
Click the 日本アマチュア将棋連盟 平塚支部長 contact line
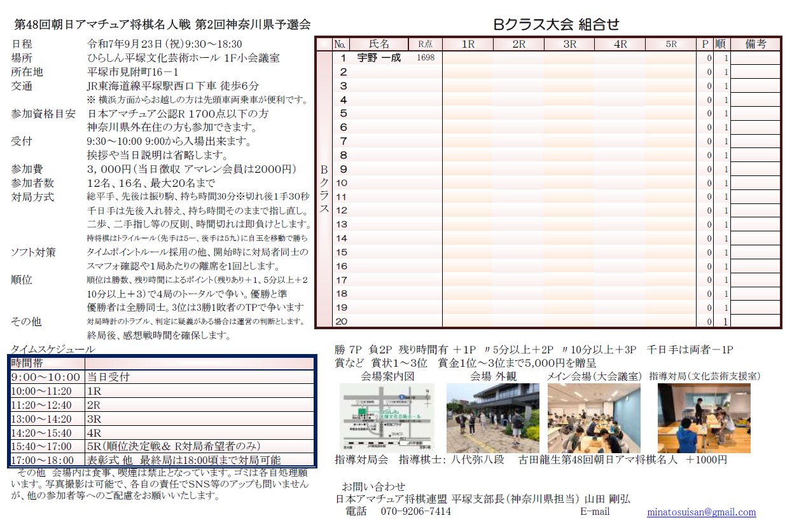pos(483,500)
